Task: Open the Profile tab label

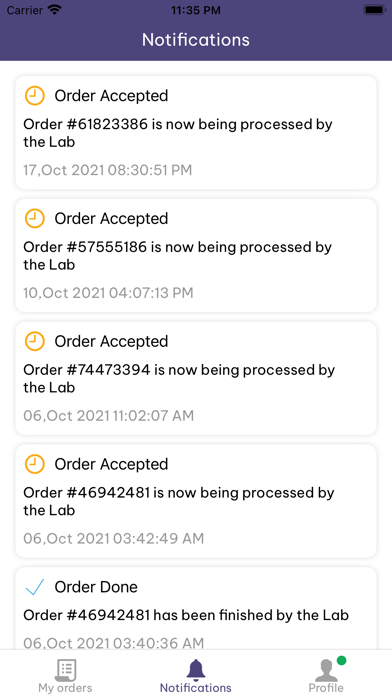Action: [326, 688]
